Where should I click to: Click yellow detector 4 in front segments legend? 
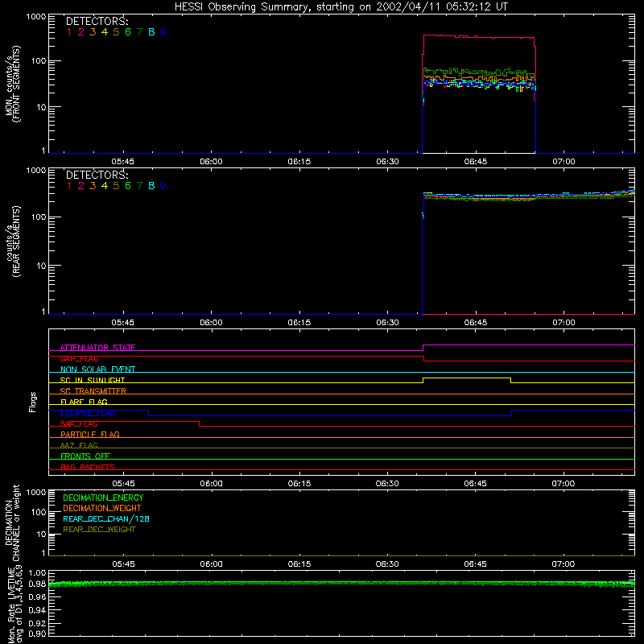(x=105, y=32)
